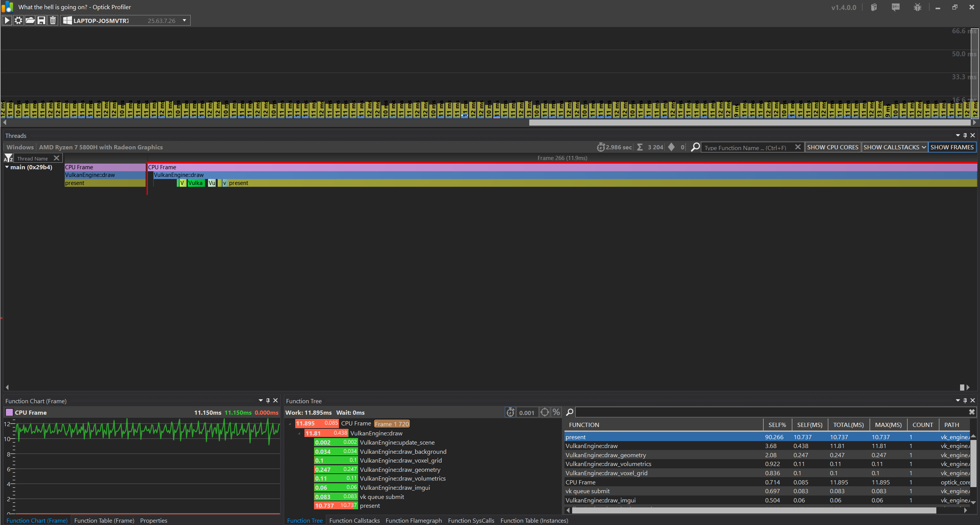This screenshot has height=525, width=980.
Task: Open a saved capture file
Action: click(x=30, y=20)
